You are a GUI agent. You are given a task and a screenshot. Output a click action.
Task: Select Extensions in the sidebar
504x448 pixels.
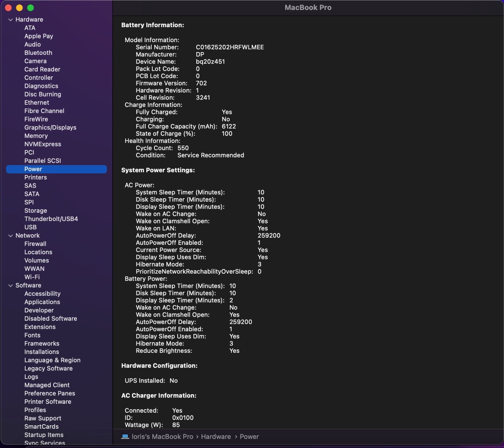tap(40, 327)
